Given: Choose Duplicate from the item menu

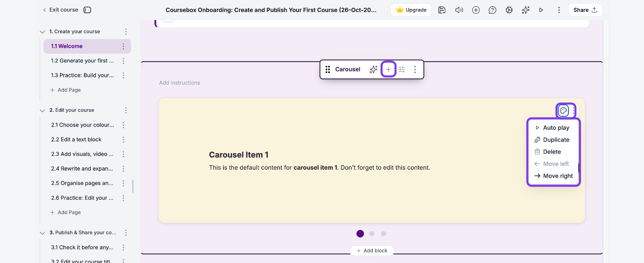Looking at the screenshot, I should click(x=553, y=140).
